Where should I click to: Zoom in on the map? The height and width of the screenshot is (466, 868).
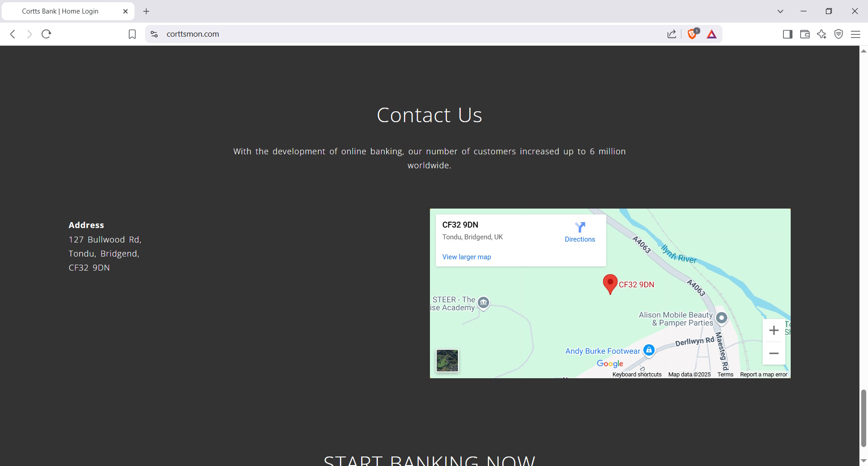click(774, 331)
